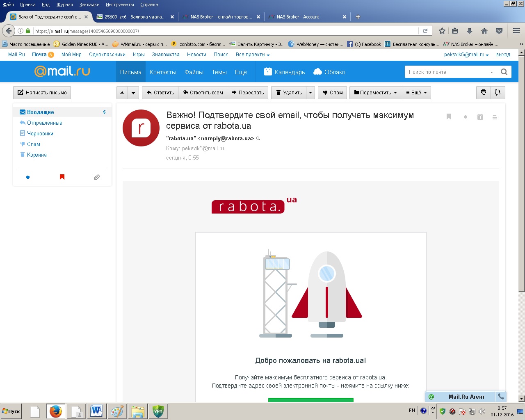Expand the delete options arrow next to Удалить
525x420 pixels.
coord(310,92)
